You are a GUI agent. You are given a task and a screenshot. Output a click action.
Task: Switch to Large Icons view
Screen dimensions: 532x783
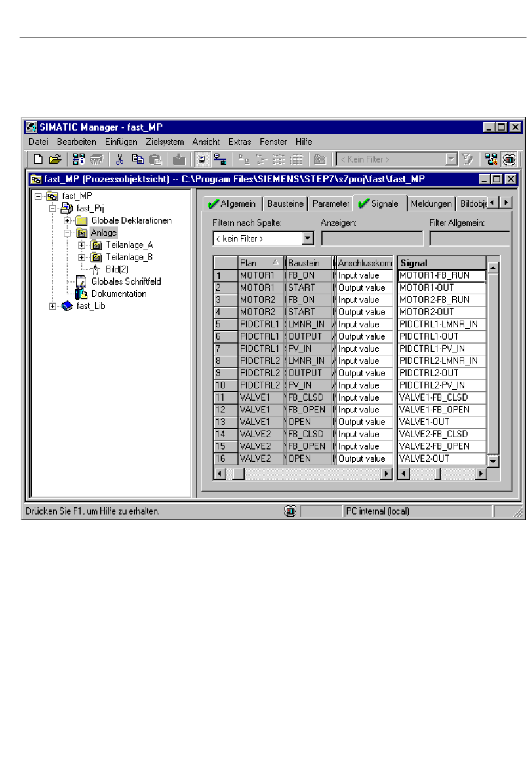point(244,160)
